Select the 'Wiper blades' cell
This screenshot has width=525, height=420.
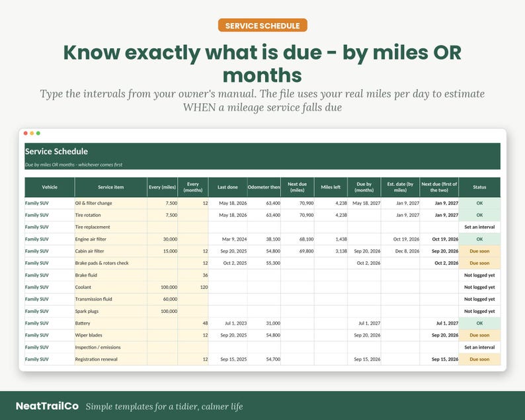point(111,335)
